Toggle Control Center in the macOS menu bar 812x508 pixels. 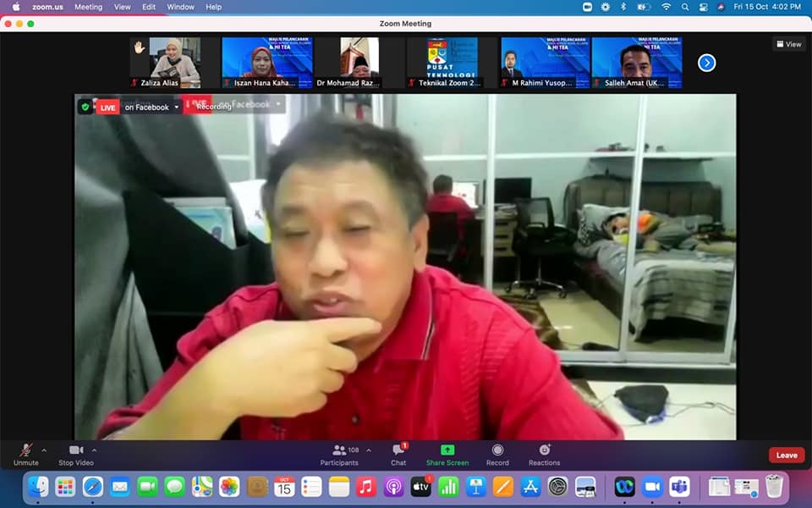coord(703,7)
